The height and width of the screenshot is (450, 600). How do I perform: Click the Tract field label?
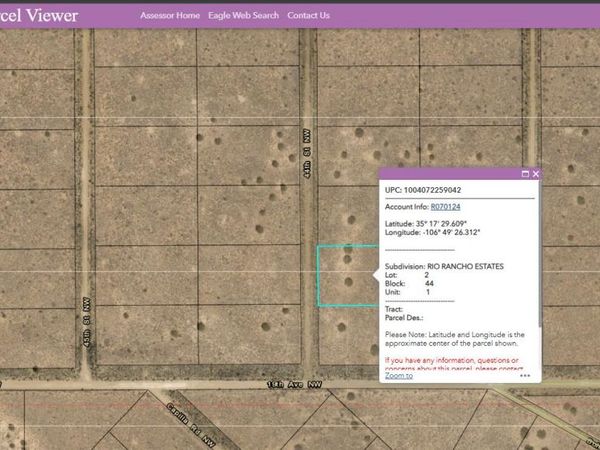click(394, 309)
